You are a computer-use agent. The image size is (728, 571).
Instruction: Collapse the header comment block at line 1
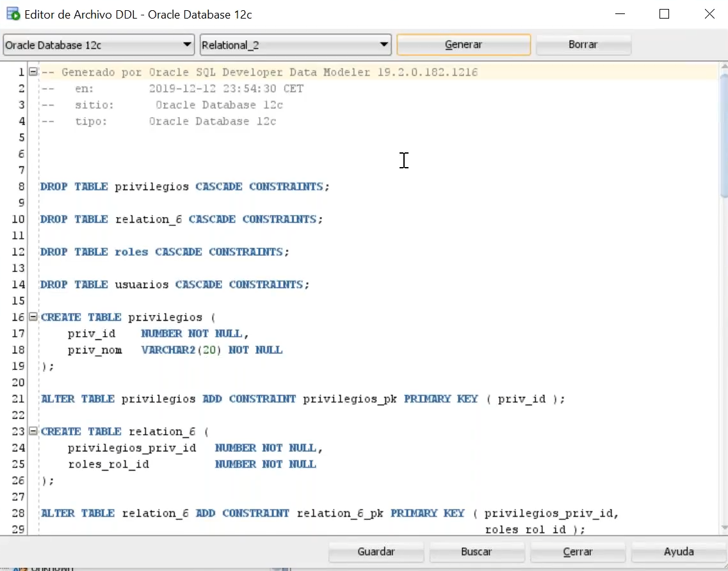(x=33, y=72)
